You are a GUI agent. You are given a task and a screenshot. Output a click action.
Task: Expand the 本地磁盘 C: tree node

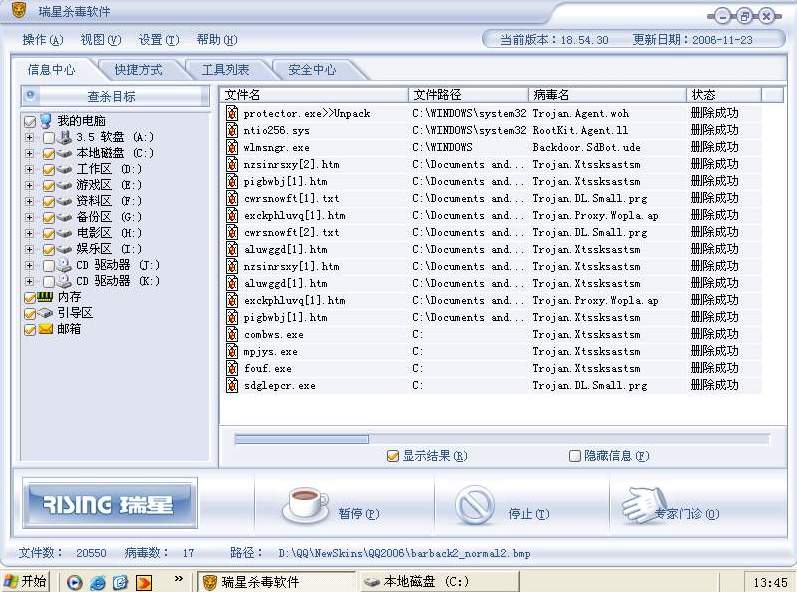click(x=29, y=153)
